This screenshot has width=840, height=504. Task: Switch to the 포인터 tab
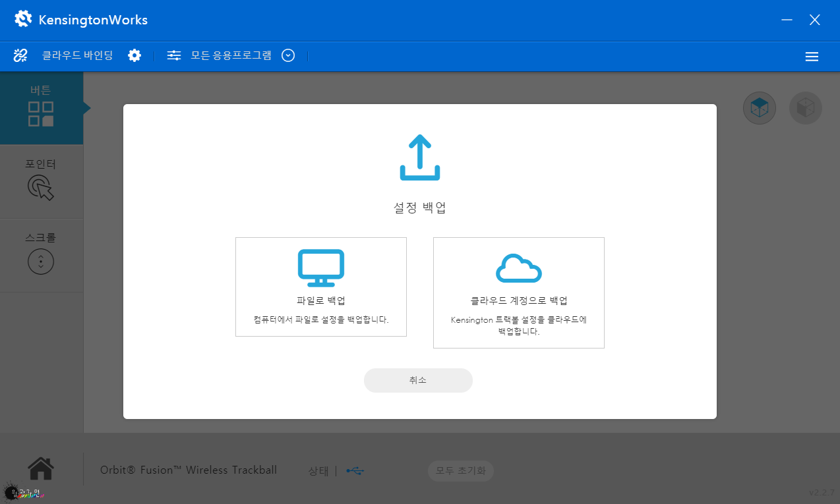coord(42,182)
